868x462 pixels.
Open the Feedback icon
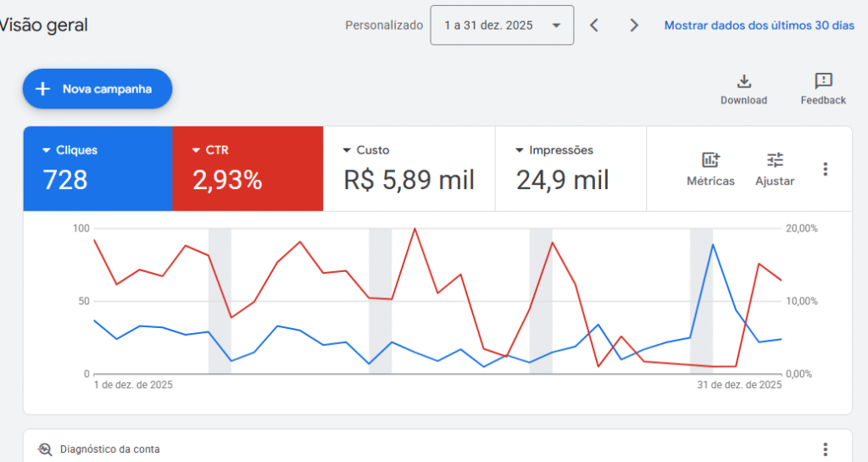823,81
